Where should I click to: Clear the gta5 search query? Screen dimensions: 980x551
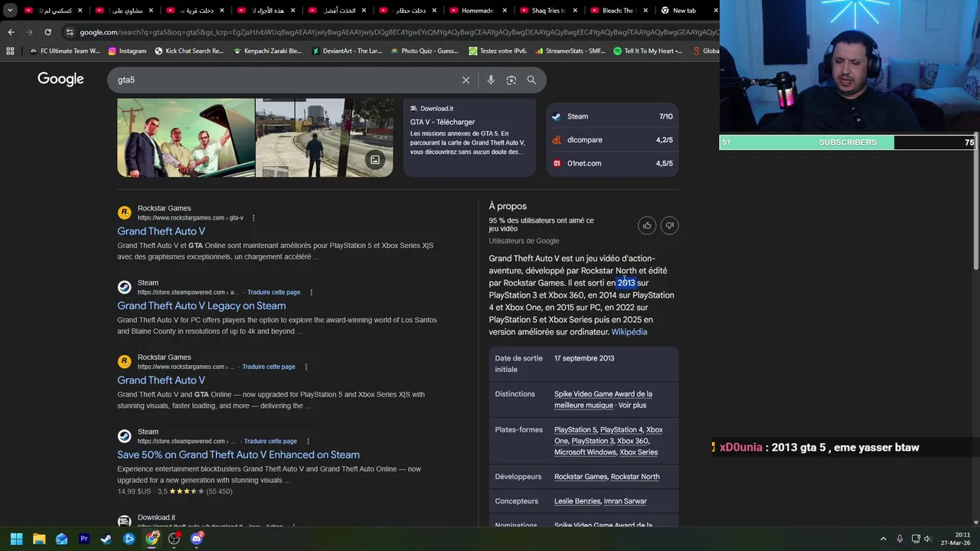[465, 80]
